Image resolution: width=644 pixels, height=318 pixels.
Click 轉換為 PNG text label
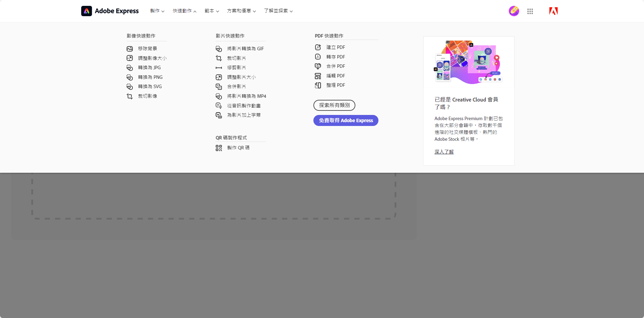pos(150,77)
